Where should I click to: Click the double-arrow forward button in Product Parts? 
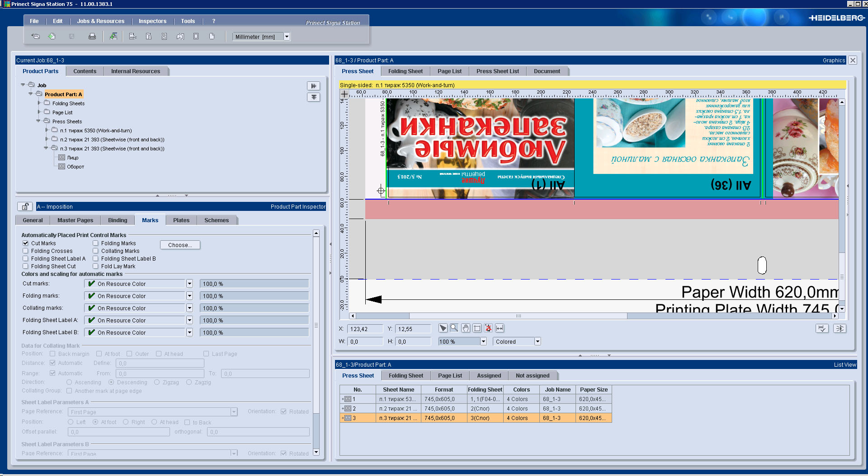coord(313,86)
